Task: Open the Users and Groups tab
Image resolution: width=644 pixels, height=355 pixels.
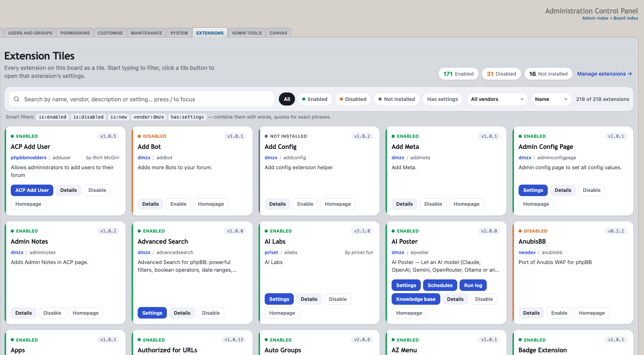Action: tap(30, 33)
